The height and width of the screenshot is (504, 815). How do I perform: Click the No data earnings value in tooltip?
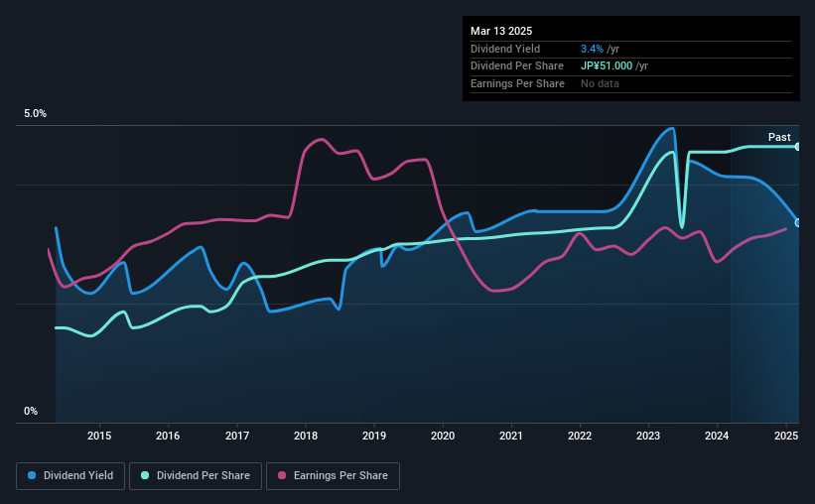(x=600, y=83)
